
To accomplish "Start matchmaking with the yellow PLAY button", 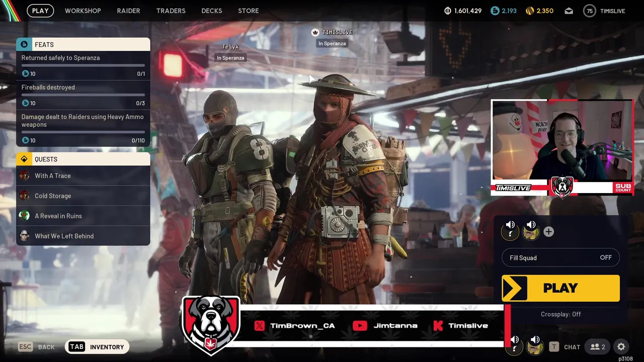I will pyautogui.click(x=560, y=288).
